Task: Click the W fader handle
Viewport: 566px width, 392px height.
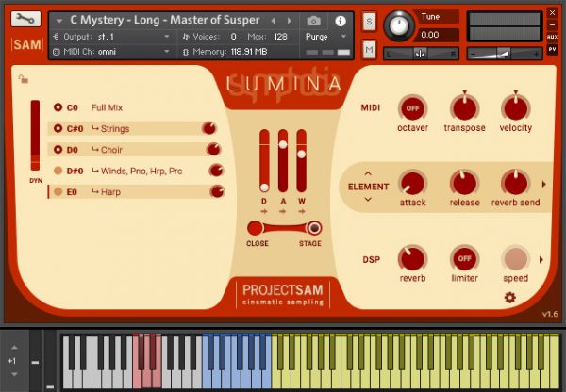Action: [302, 155]
